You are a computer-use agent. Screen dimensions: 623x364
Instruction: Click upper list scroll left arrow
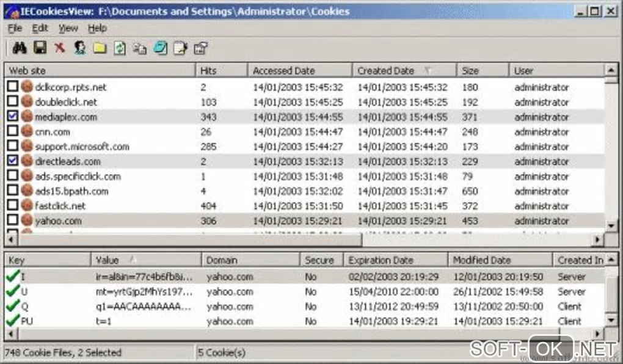click(x=11, y=239)
